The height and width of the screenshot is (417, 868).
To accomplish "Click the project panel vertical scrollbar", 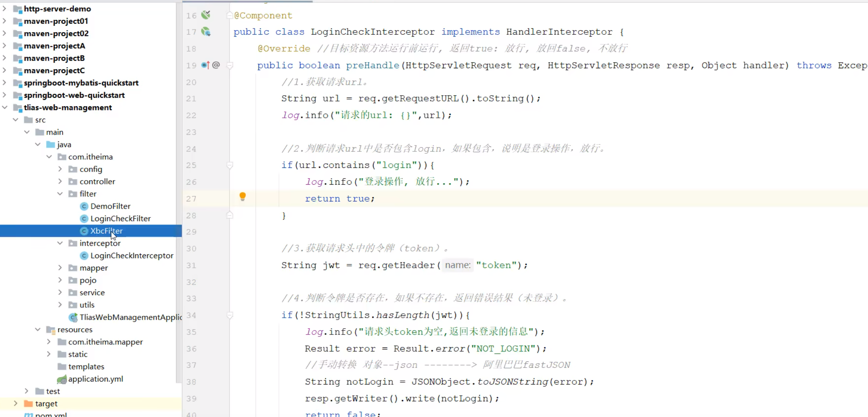I will point(179,186).
